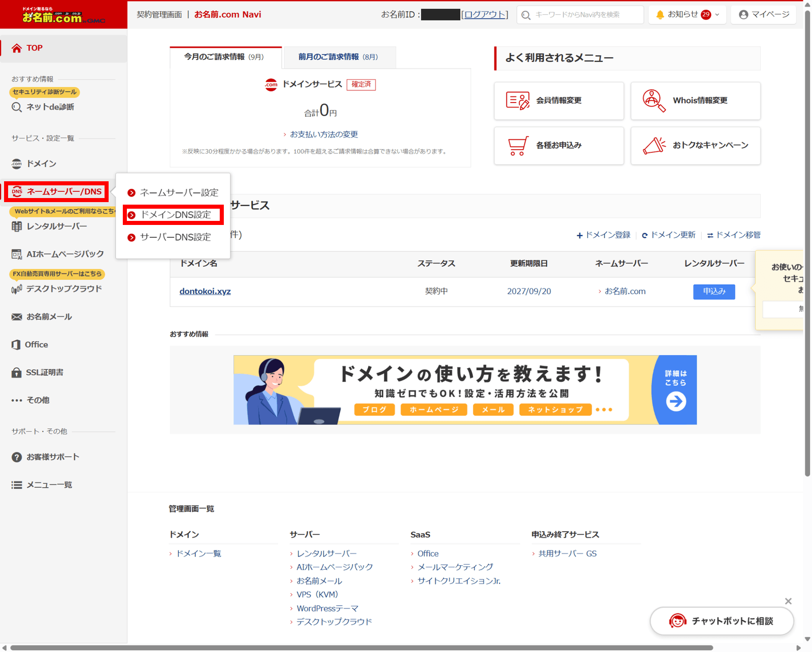Open footer デスクトップクラウド link
The image size is (812, 652).
334,622
